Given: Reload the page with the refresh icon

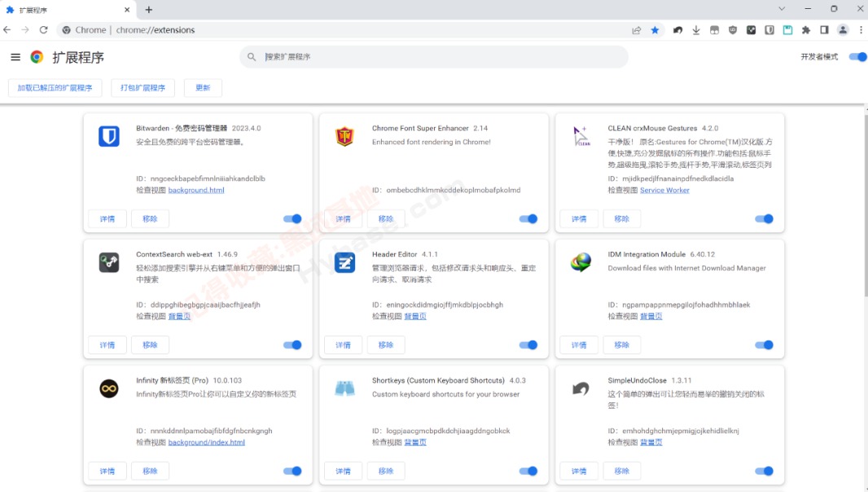Looking at the screenshot, I should pyautogui.click(x=44, y=30).
